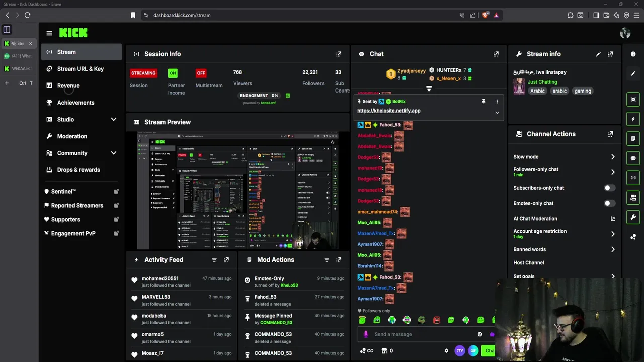
Task: Pop out the Session Info panel
Action: point(339,54)
